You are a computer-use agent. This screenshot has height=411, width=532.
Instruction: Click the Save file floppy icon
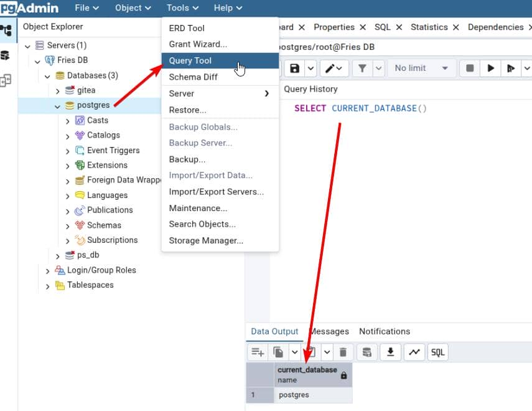[x=294, y=68]
